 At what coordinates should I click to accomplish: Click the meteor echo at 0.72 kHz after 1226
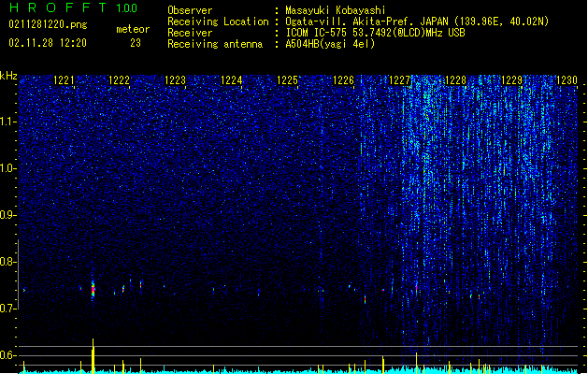pos(365,299)
